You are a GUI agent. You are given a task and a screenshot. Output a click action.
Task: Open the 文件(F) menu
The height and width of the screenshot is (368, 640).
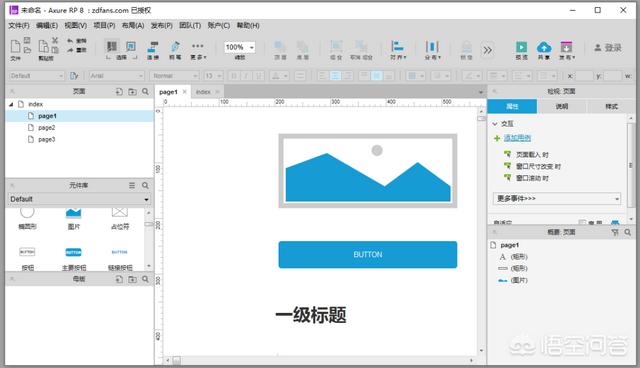pyautogui.click(x=19, y=25)
